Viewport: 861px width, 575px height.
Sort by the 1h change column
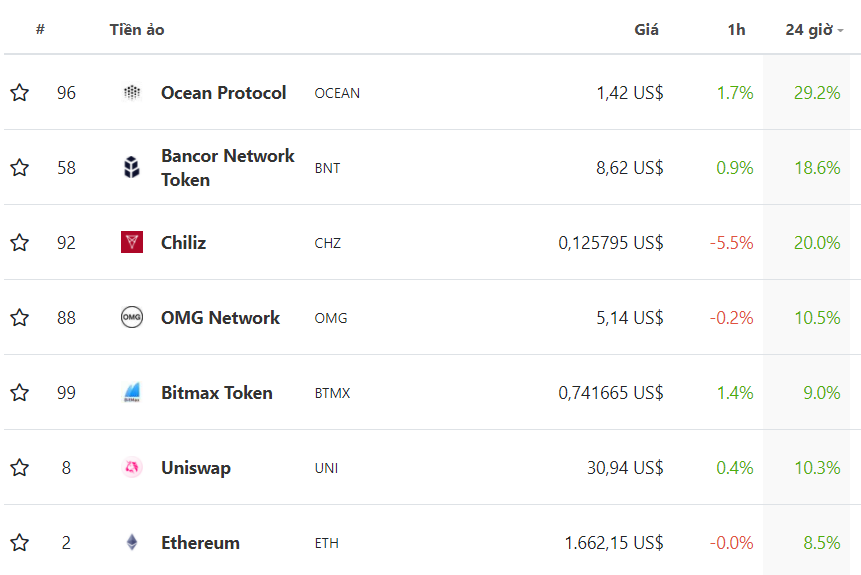click(736, 30)
